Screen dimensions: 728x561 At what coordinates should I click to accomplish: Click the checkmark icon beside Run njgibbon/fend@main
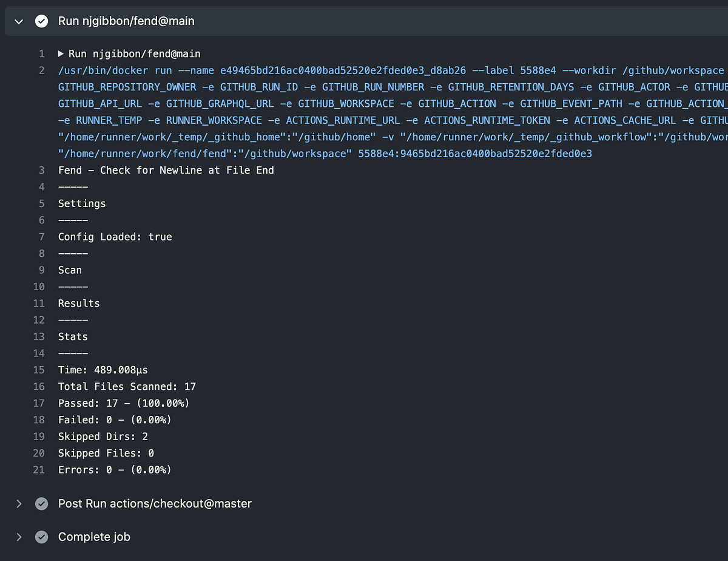[41, 21]
